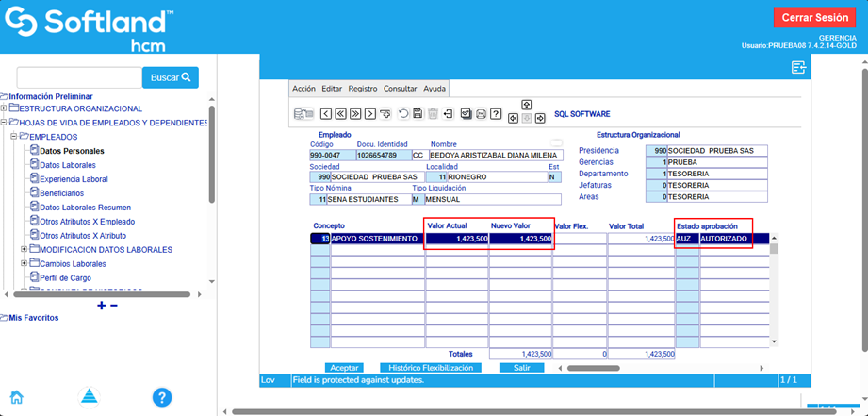
Task: Click the help question mark toolbar icon
Action: pyautogui.click(x=496, y=114)
